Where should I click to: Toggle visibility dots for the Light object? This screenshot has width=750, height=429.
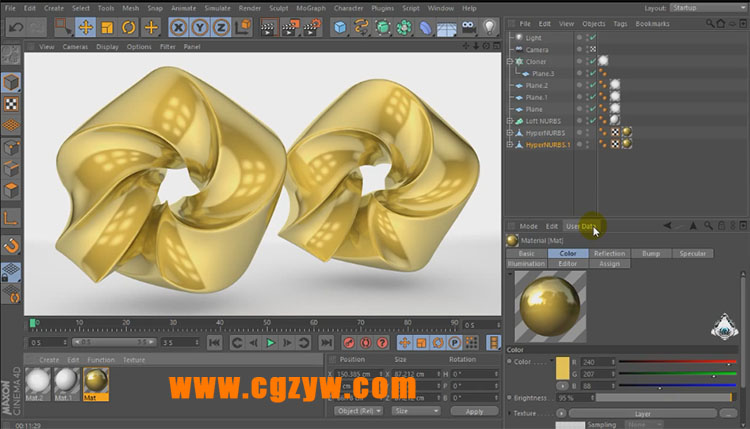pos(587,37)
